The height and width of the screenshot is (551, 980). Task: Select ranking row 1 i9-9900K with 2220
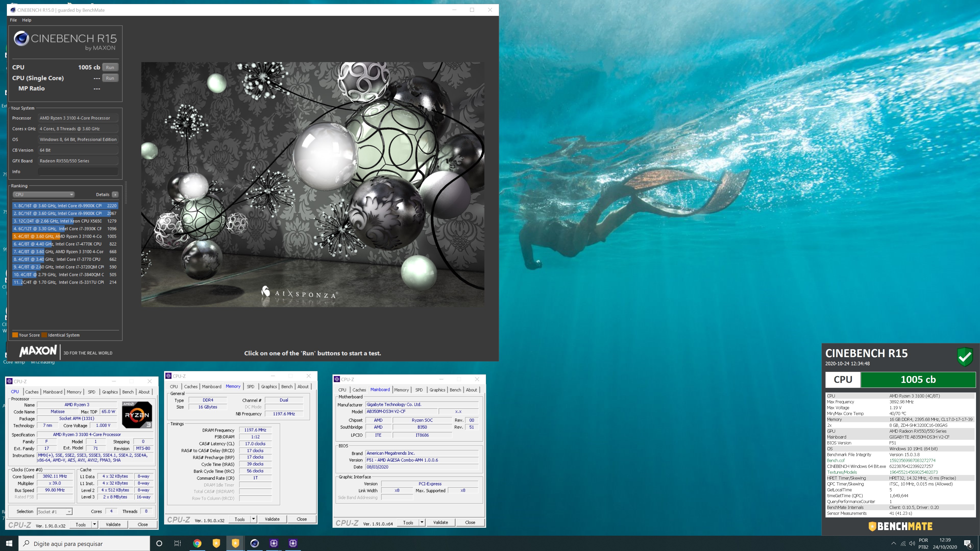[x=65, y=206]
